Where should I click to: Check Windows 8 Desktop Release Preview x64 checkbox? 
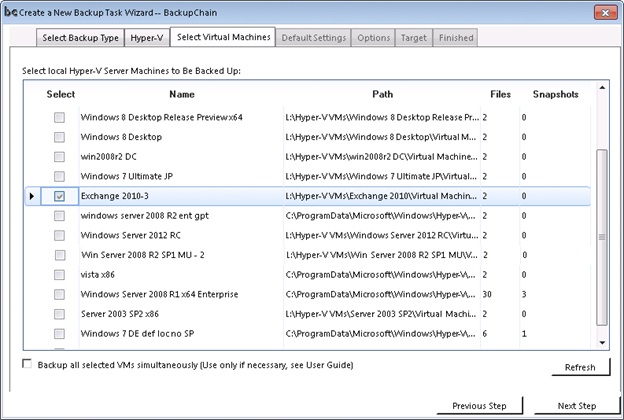click(x=59, y=117)
